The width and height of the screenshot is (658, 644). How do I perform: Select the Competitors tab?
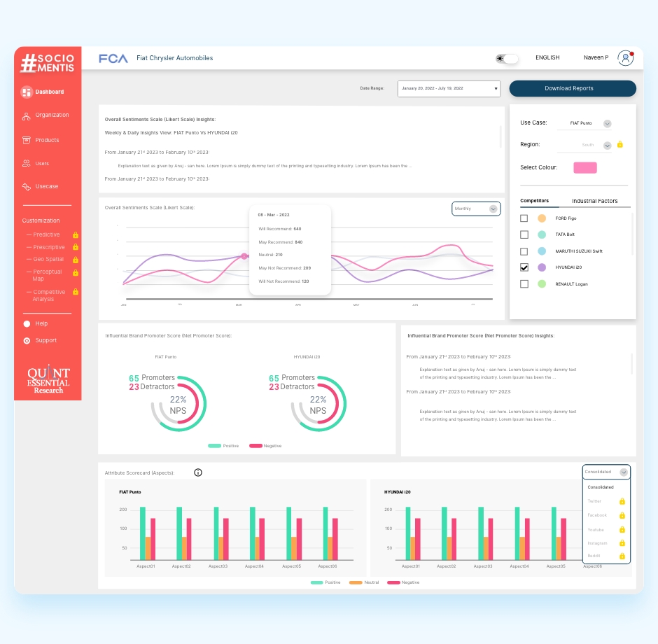(x=535, y=201)
